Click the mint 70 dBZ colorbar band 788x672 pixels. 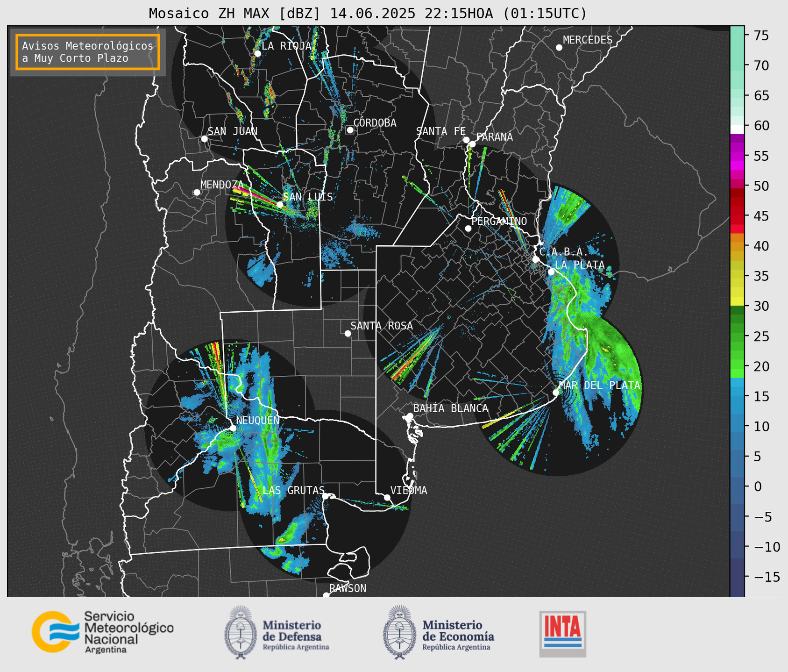(737, 65)
